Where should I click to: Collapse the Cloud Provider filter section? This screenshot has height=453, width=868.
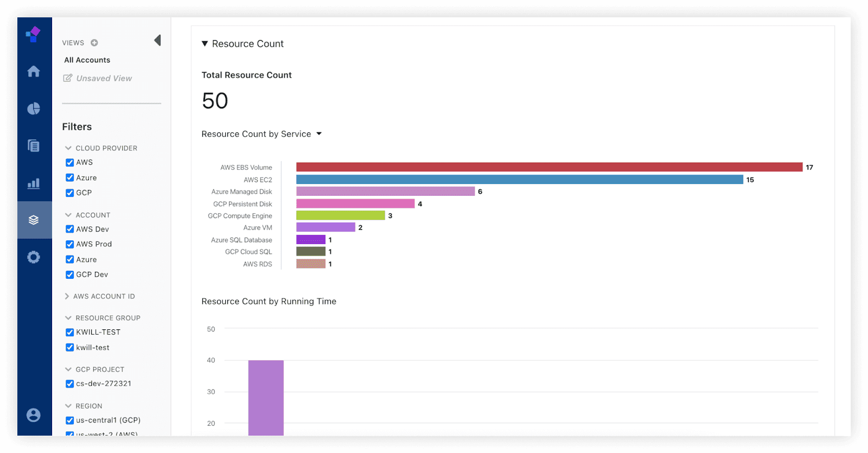(x=68, y=148)
